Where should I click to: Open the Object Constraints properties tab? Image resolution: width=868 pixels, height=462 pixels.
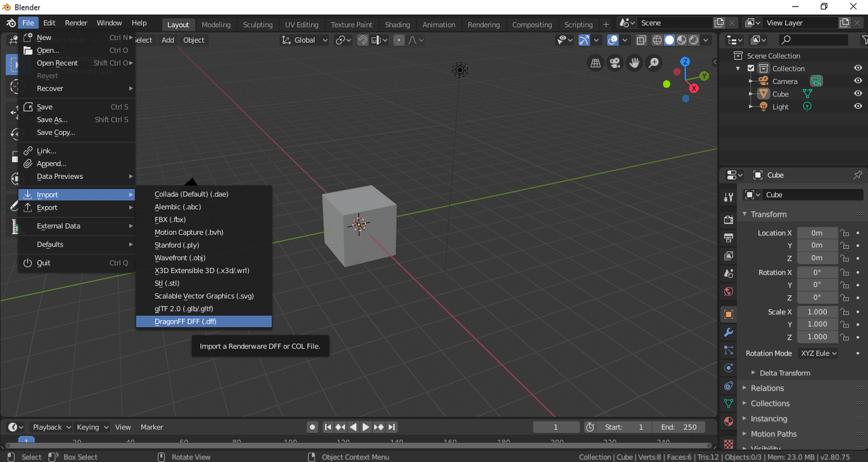point(729,385)
